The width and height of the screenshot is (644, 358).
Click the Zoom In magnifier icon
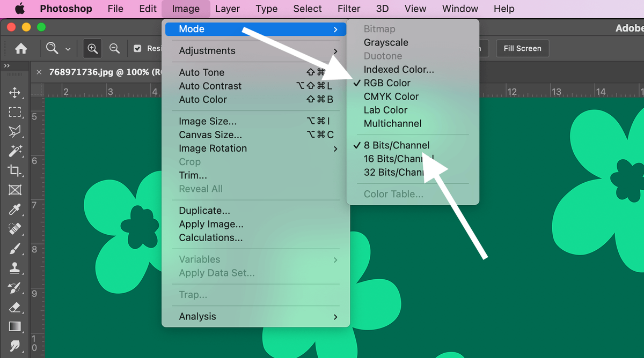(x=93, y=49)
